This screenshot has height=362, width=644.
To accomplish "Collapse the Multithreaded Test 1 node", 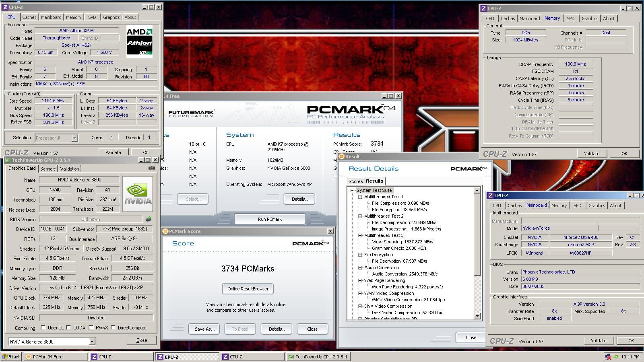I will point(360,197).
